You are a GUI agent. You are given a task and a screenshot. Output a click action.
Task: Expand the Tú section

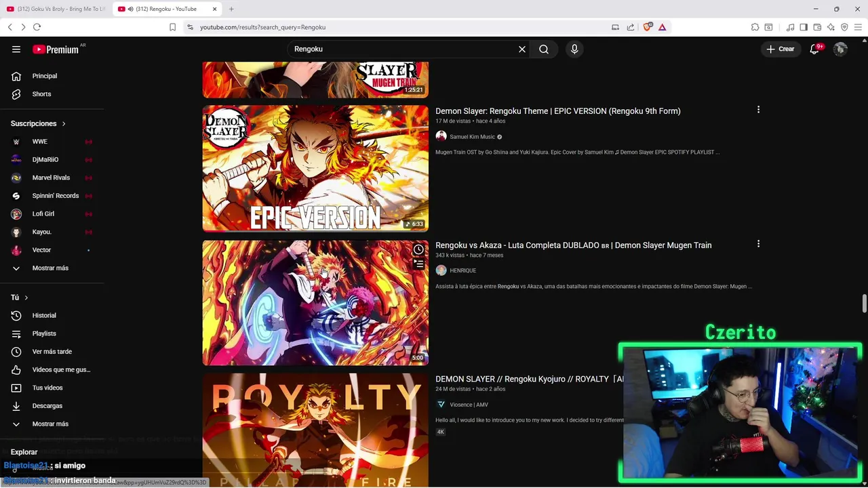point(20,298)
